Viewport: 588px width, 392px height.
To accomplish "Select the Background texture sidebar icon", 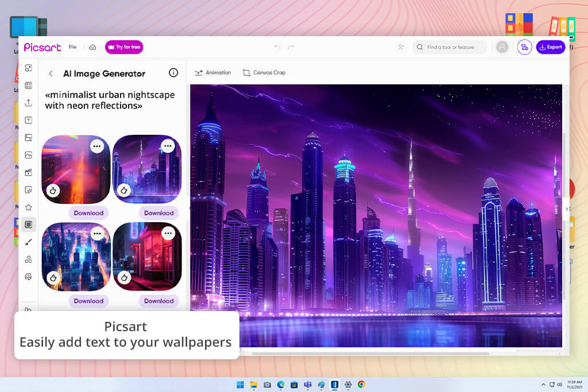I will pyautogui.click(x=29, y=224).
